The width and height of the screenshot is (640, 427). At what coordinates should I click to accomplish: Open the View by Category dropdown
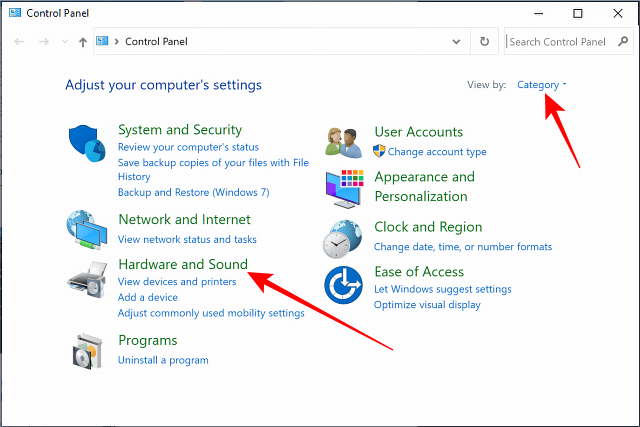click(542, 85)
